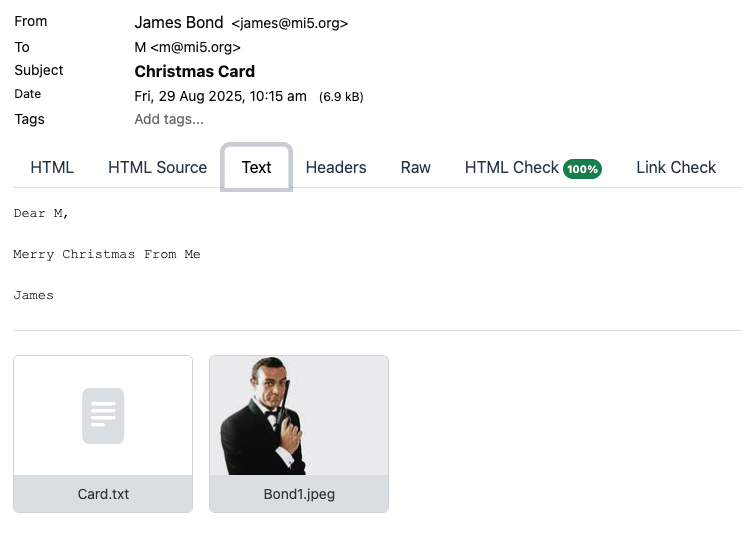
Task: Switch to the HTML Source tab
Action: (157, 167)
